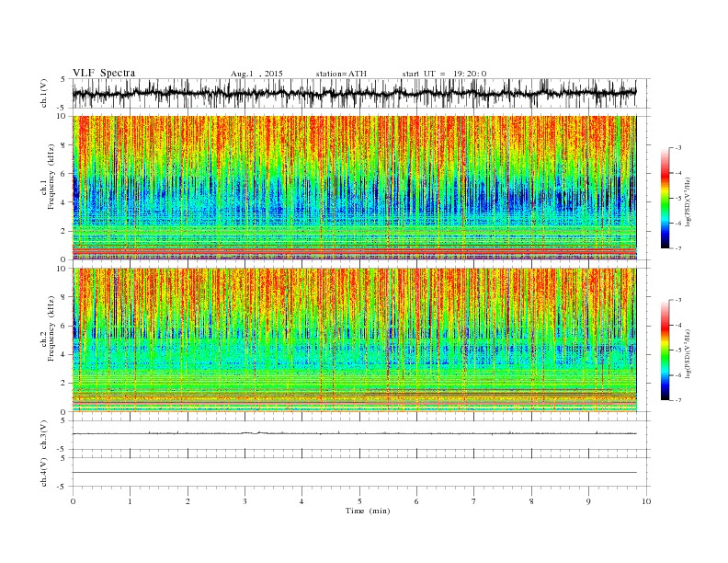Click the "5" tick on the Time axis
The width and height of the screenshot is (728, 563).
click(x=359, y=501)
